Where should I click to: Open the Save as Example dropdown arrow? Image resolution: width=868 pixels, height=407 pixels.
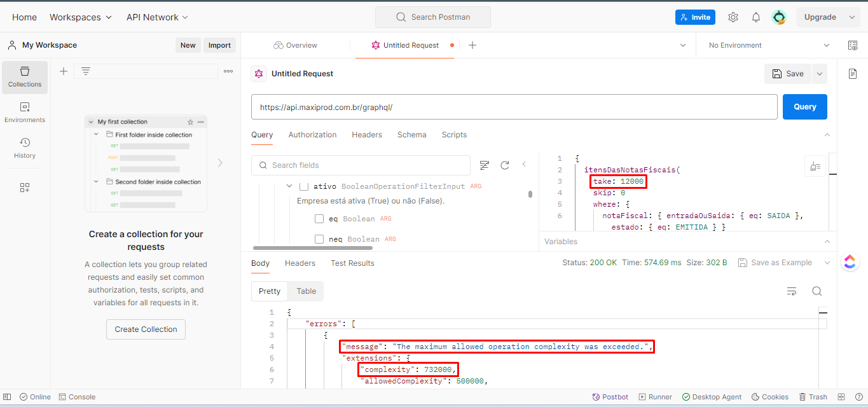click(x=827, y=263)
